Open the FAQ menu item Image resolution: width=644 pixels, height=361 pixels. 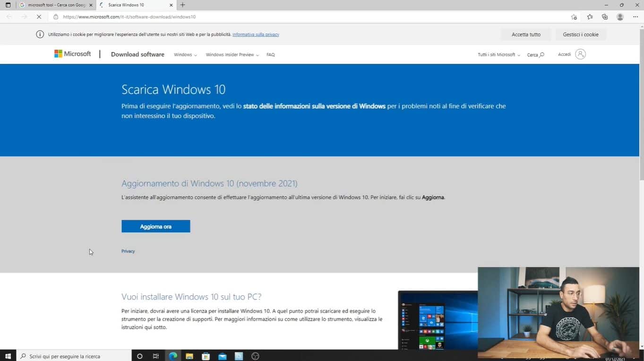pos(270,54)
